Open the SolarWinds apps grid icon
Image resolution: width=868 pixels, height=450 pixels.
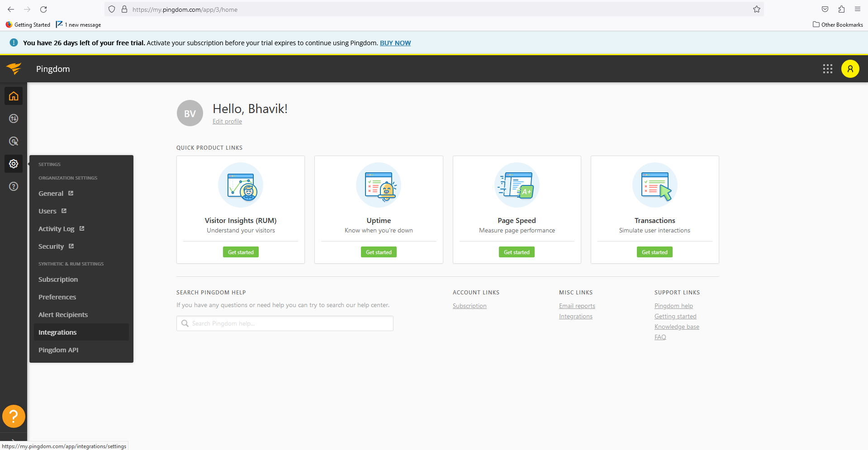[x=828, y=69]
